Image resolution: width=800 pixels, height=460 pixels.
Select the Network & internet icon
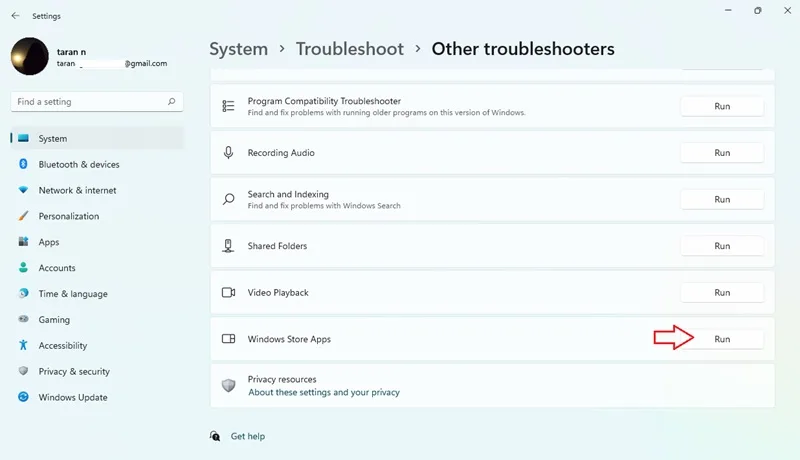(x=23, y=190)
